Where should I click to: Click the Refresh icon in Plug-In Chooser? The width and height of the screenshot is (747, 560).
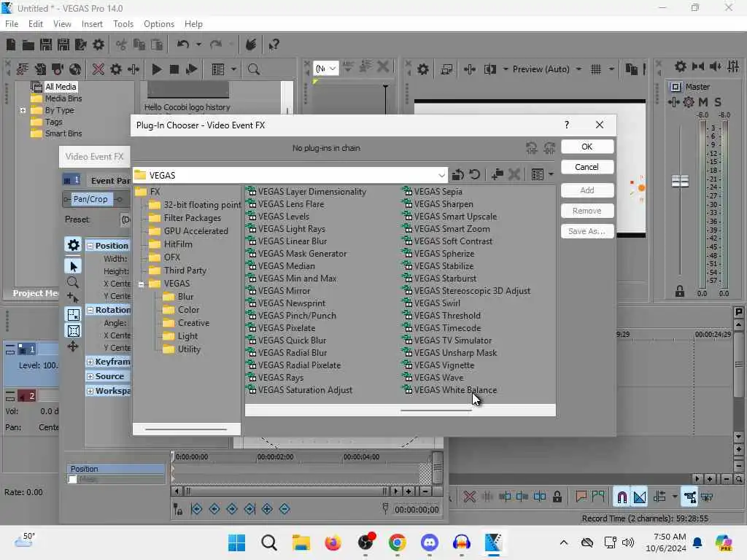pos(474,175)
